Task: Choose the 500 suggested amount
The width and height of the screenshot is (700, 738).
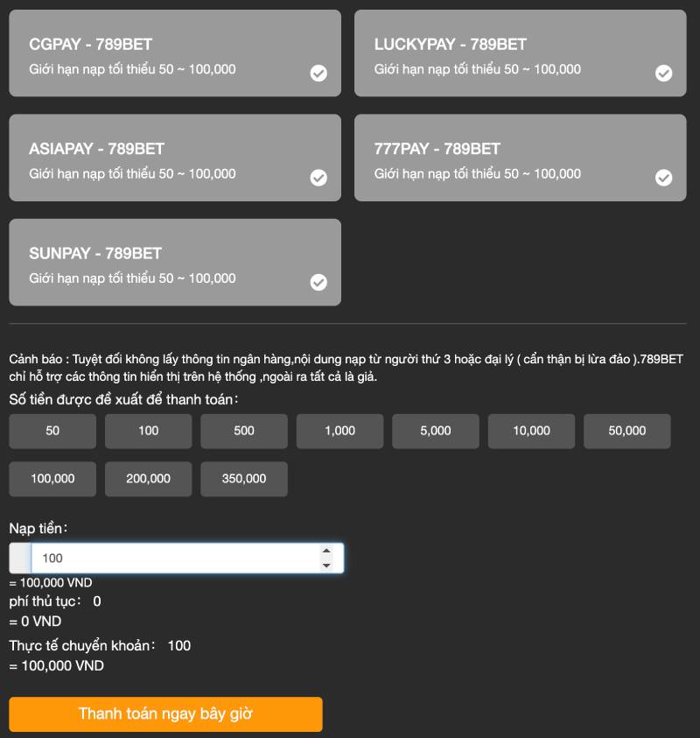Action: coord(244,431)
